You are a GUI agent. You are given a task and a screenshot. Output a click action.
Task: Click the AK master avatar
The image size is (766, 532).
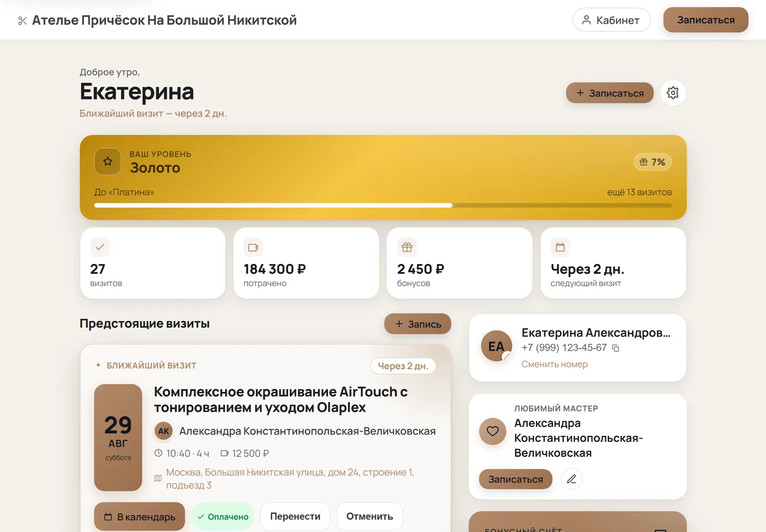pyautogui.click(x=163, y=431)
